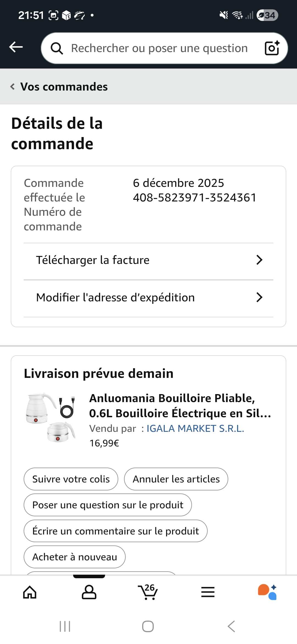Image resolution: width=297 pixels, height=644 pixels.
Task: Click Suivre votre colis button
Action: pos(71,479)
